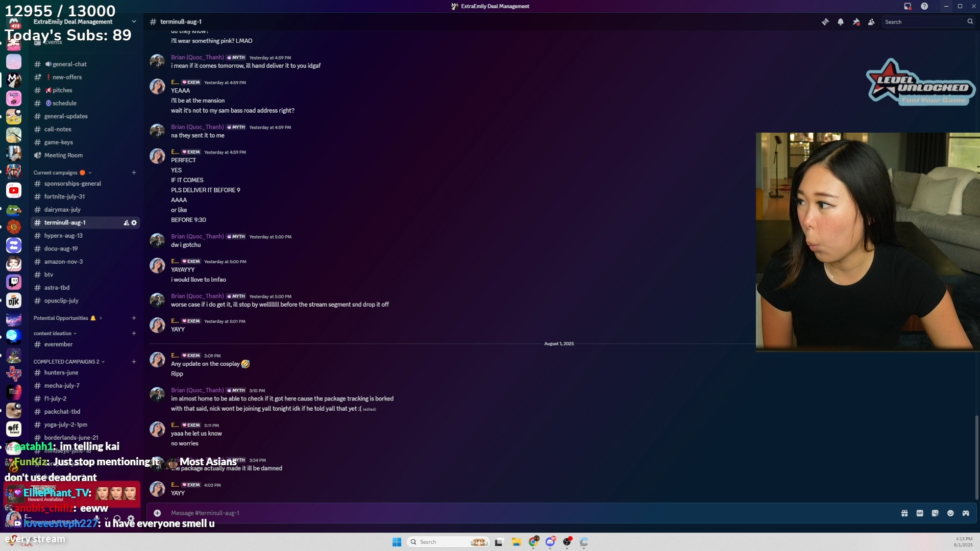Open call-notes channel
The width and height of the screenshot is (980, 551).
coord(85,130)
